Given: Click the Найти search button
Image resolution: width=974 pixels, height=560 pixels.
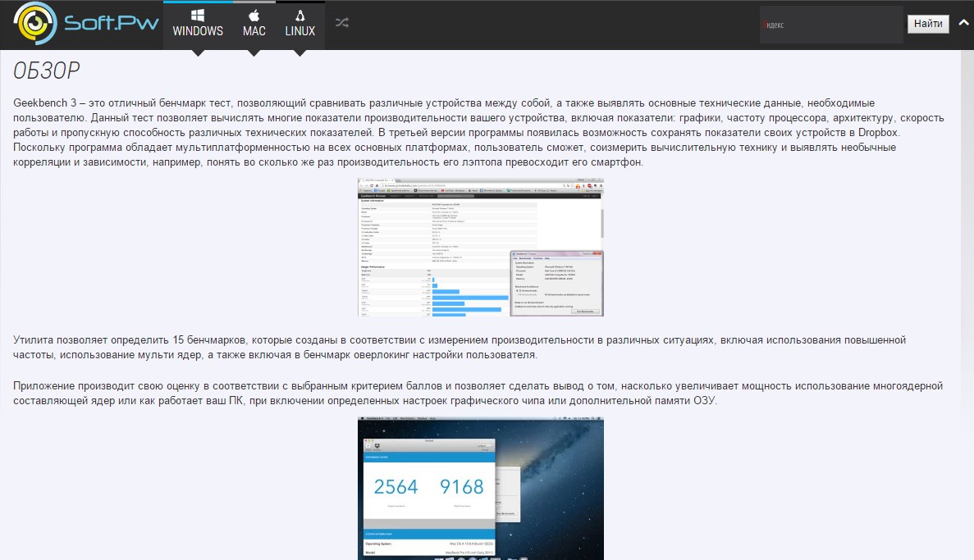Looking at the screenshot, I should coord(928,24).
